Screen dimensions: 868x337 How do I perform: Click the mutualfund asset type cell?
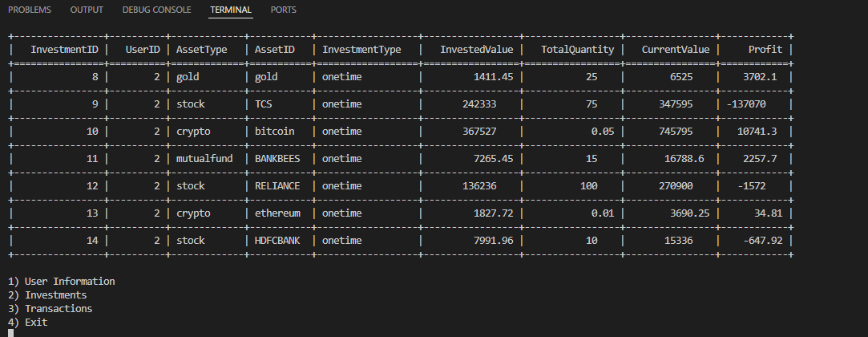click(x=204, y=159)
